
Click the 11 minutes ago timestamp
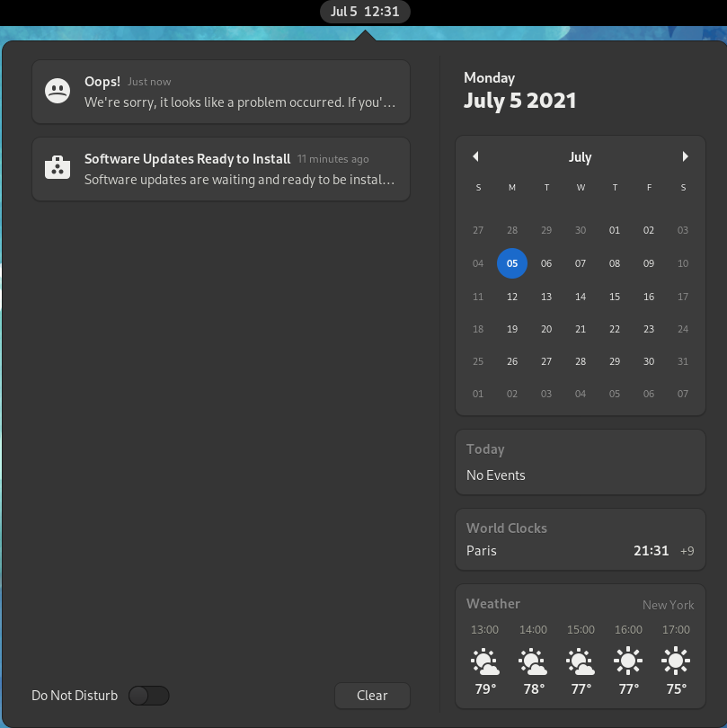[x=332, y=159]
